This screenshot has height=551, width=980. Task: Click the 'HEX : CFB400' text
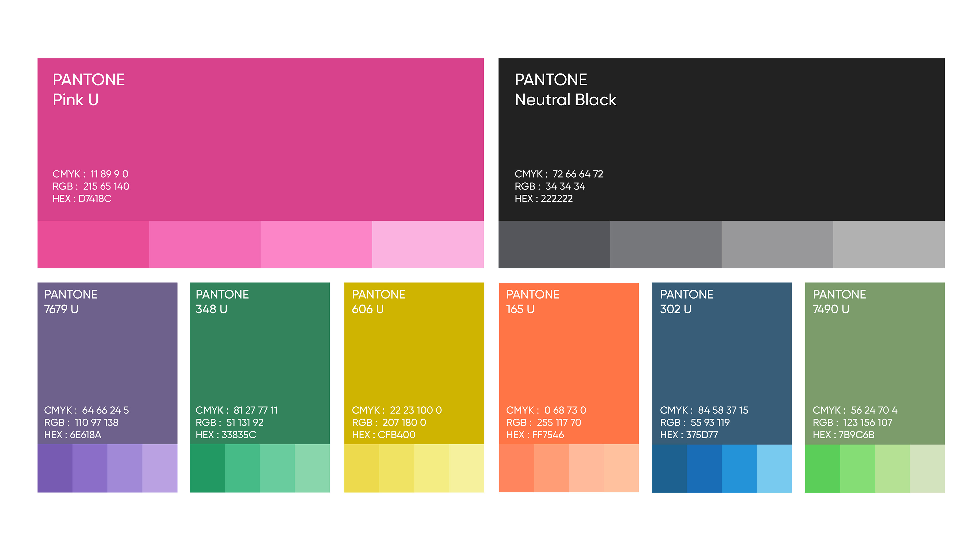[x=384, y=435]
